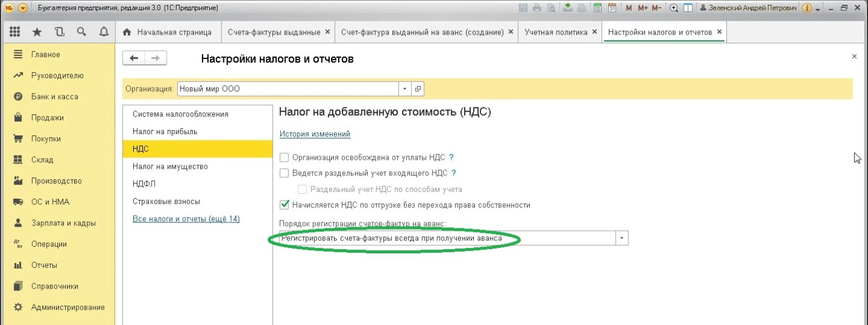Open the calendar icon

613,9
